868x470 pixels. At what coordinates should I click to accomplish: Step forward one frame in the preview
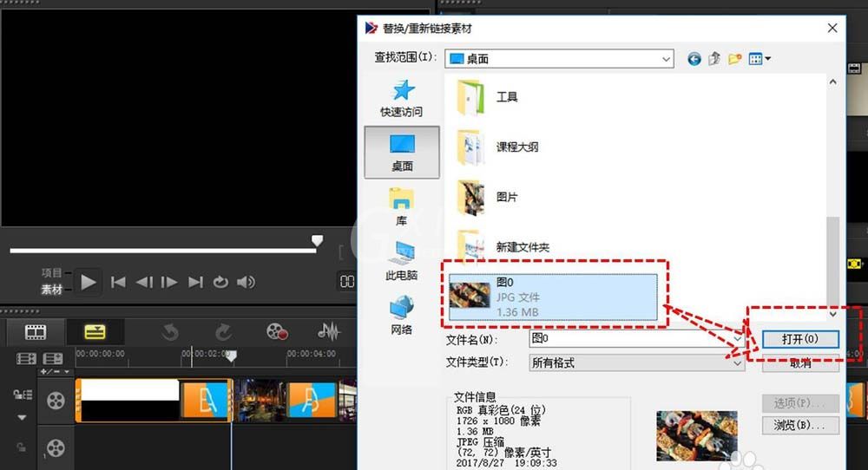pyautogui.click(x=169, y=282)
